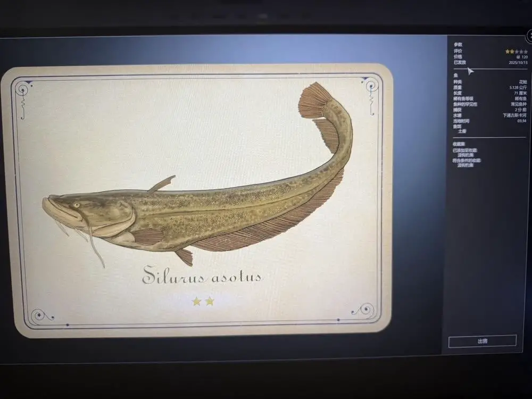Click the coin icon beside price 120

click(x=518, y=57)
